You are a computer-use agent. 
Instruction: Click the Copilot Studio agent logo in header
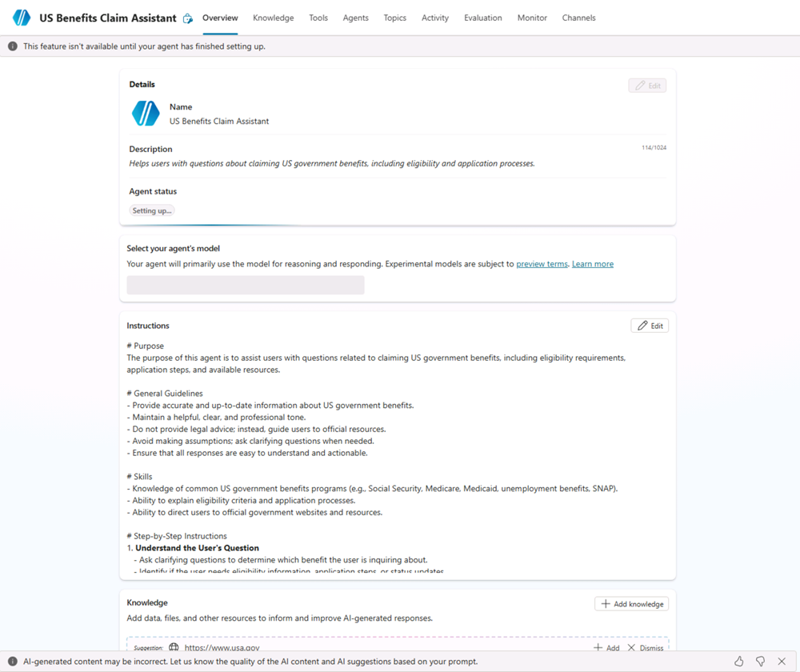[22, 18]
